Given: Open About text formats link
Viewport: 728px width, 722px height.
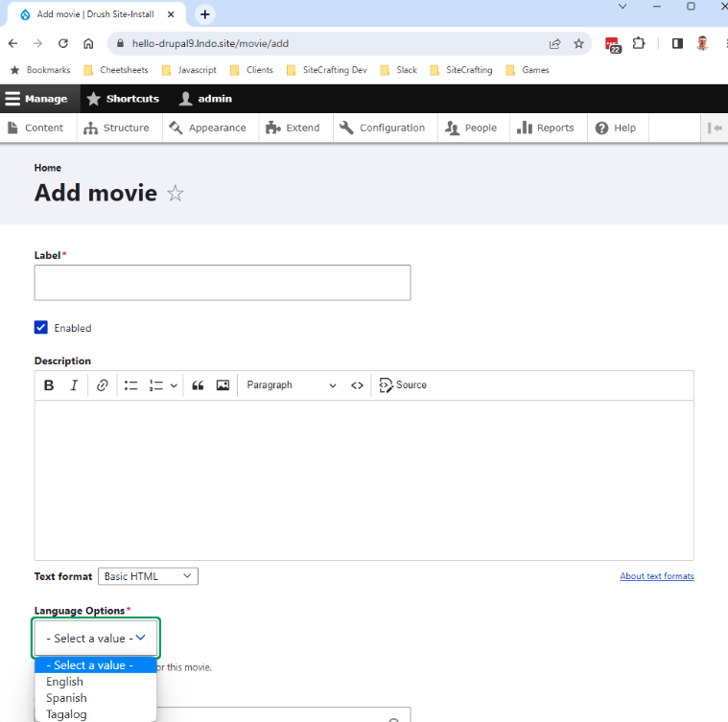Looking at the screenshot, I should pyautogui.click(x=656, y=576).
